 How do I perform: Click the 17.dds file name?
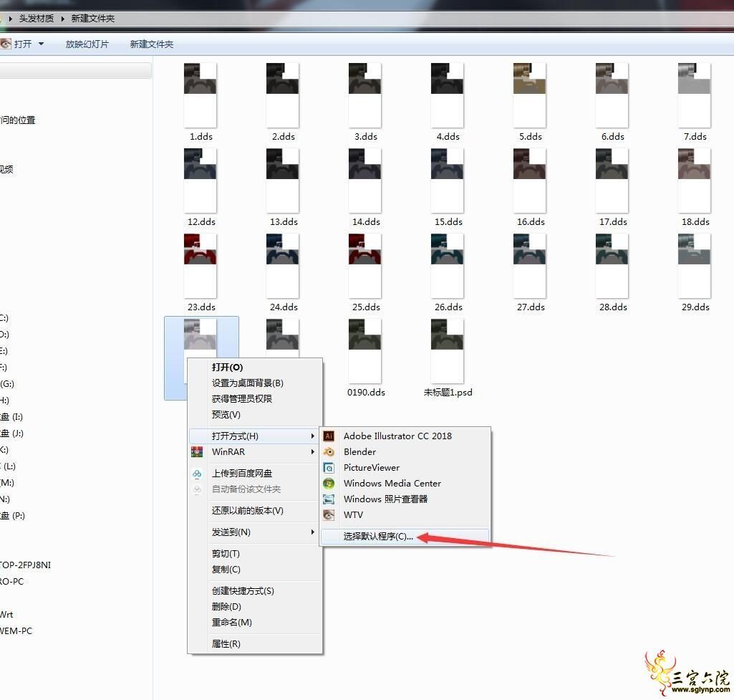[x=613, y=222]
